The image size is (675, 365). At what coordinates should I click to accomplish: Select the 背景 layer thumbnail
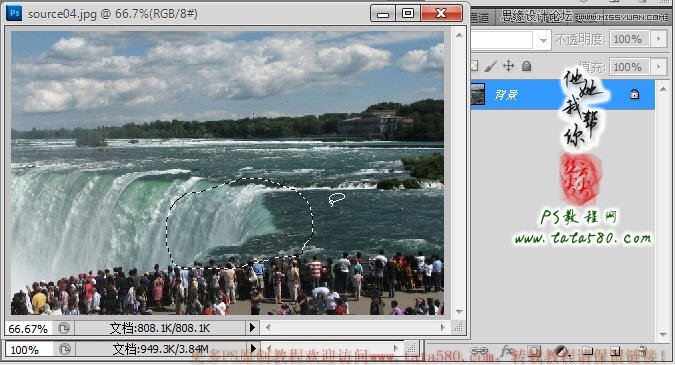[477, 94]
